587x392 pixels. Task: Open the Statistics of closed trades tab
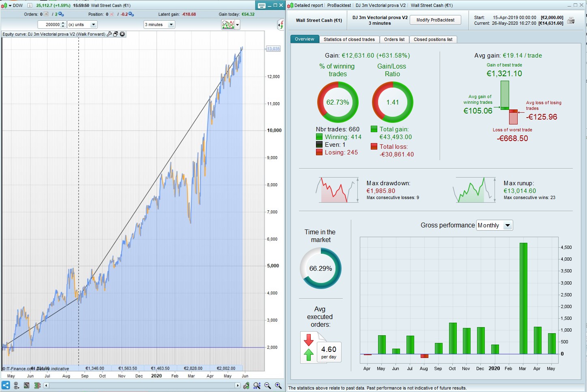point(349,39)
